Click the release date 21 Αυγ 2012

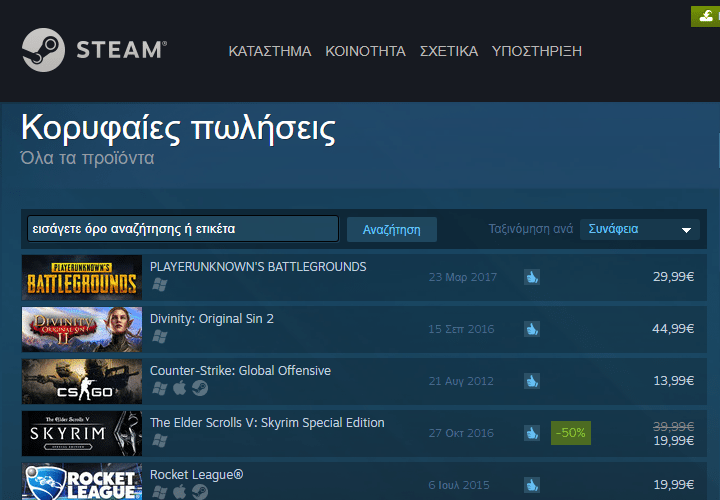click(x=461, y=381)
